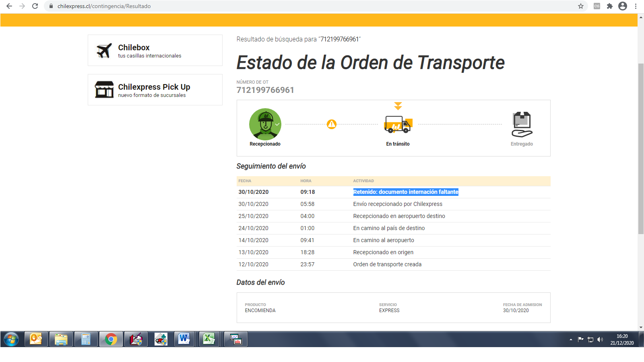Click the orange warning alert icon

332,124
